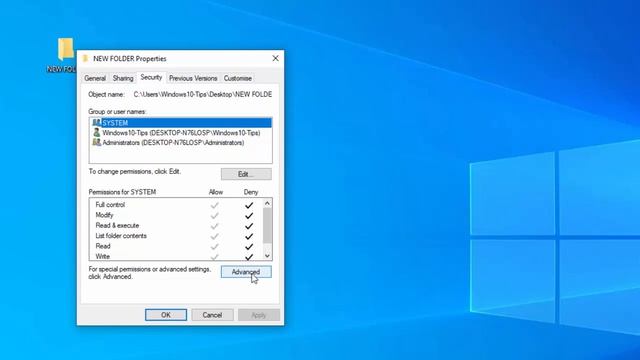
Task: Click the Read permission label
Action: point(103,246)
